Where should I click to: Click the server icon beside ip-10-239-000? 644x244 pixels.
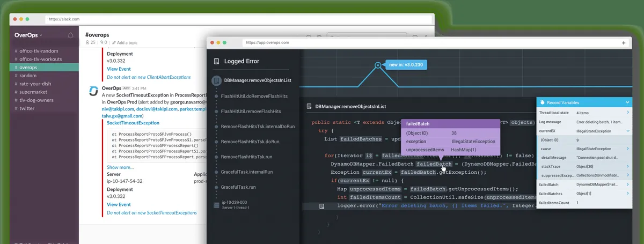(x=216, y=204)
